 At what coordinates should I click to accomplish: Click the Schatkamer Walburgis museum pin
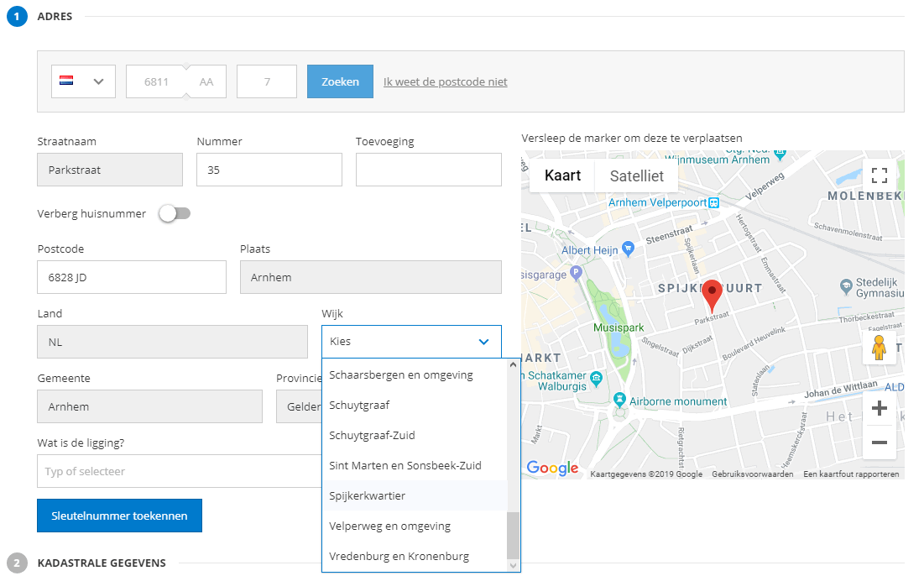(x=597, y=379)
